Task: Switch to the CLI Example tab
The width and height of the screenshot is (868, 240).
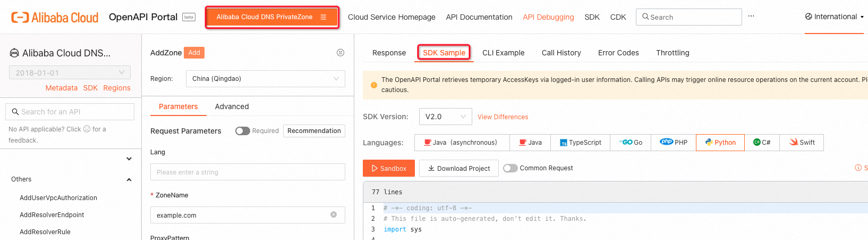Action: (x=503, y=53)
